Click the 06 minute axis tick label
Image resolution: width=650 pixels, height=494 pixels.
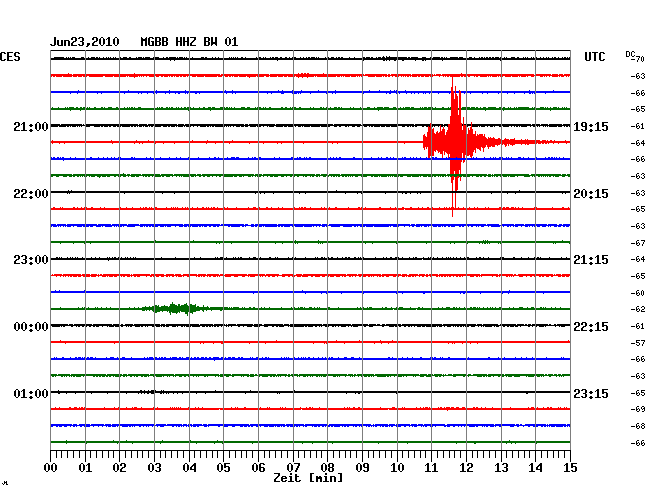258,467
